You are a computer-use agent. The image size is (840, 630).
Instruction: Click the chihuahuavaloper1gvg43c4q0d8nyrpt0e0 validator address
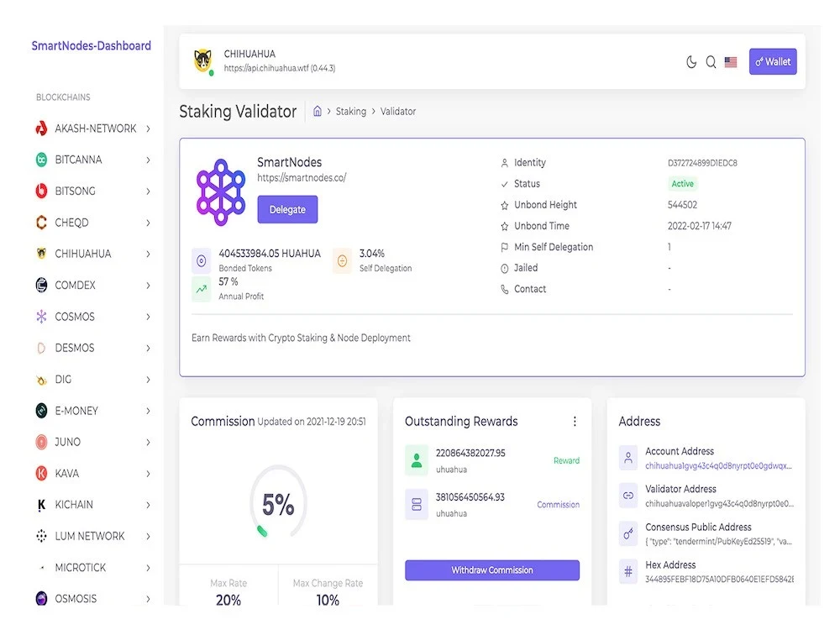(x=719, y=503)
